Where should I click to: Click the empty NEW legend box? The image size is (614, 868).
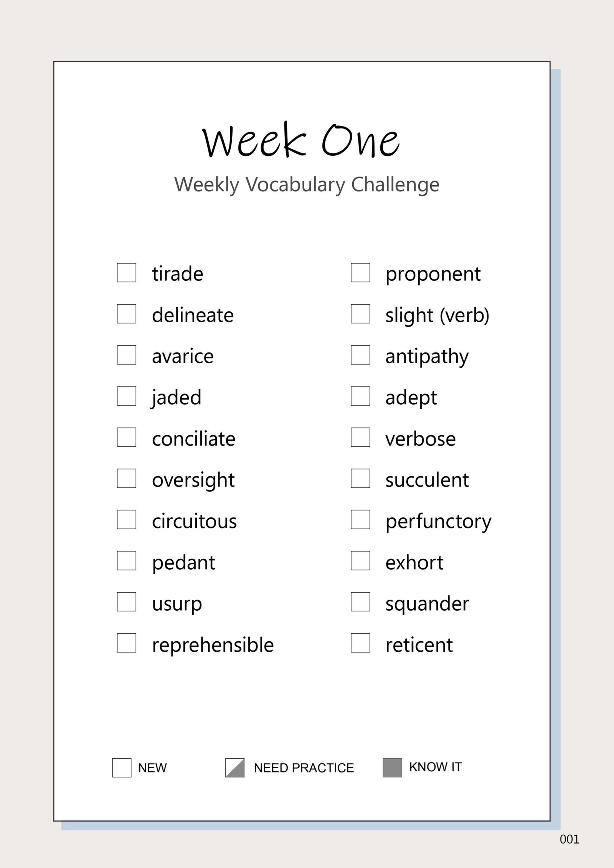(x=122, y=768)
